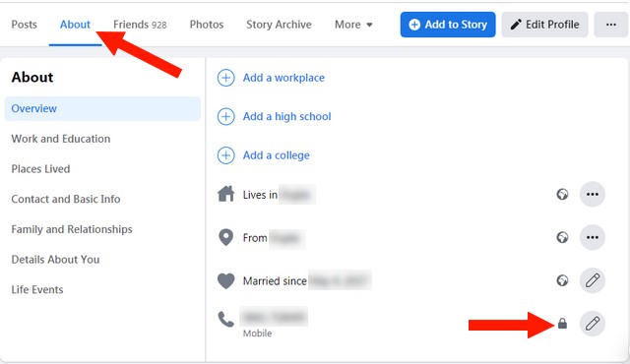Image resolution: width=630 pixels, height=364 pixels.
Task: Open Details About You section
Action: point(55,260)
